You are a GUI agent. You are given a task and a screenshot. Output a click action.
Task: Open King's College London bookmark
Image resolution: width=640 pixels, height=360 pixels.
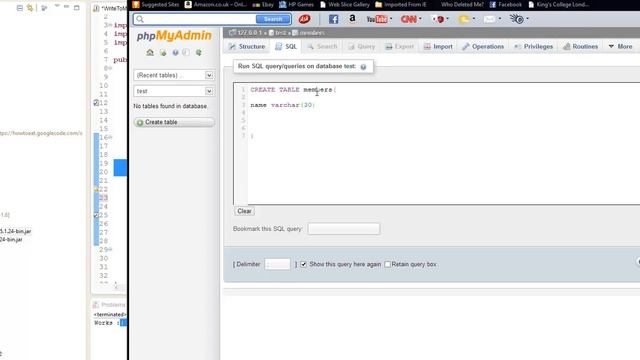pyautogui.click(x=559, y=5)
